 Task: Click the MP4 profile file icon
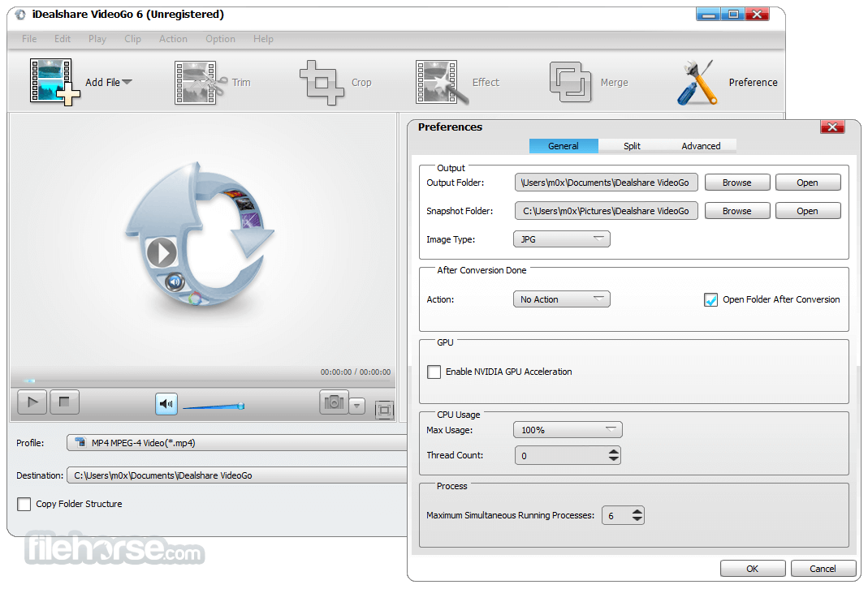tap(81, 442)
